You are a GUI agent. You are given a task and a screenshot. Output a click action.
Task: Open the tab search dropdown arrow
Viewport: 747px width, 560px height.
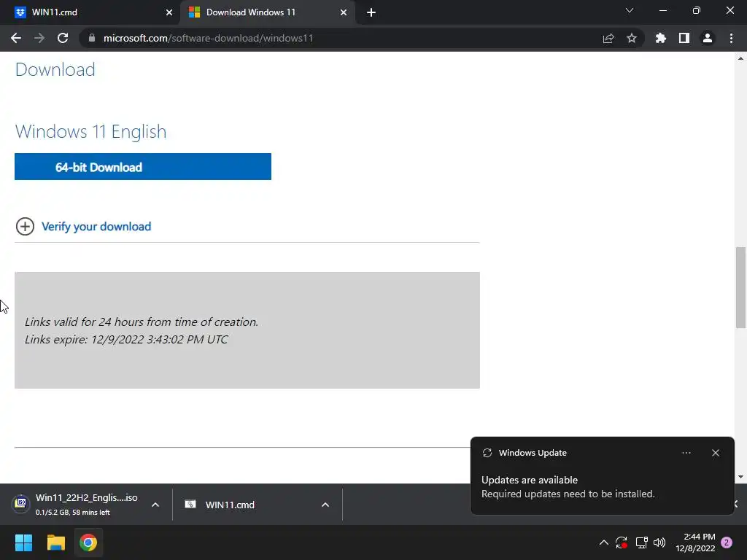pos(630,10)
